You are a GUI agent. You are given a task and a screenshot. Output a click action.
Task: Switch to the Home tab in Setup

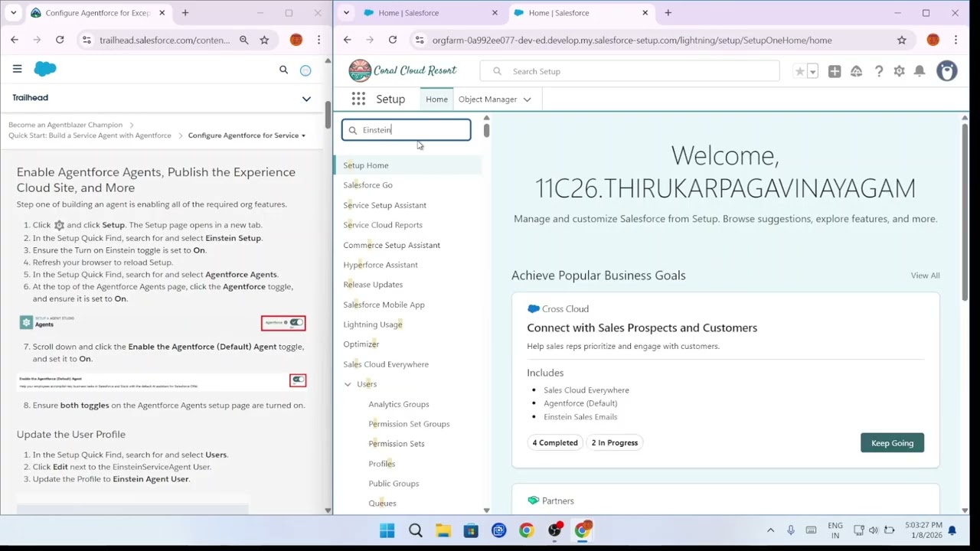tap(436, 99)
